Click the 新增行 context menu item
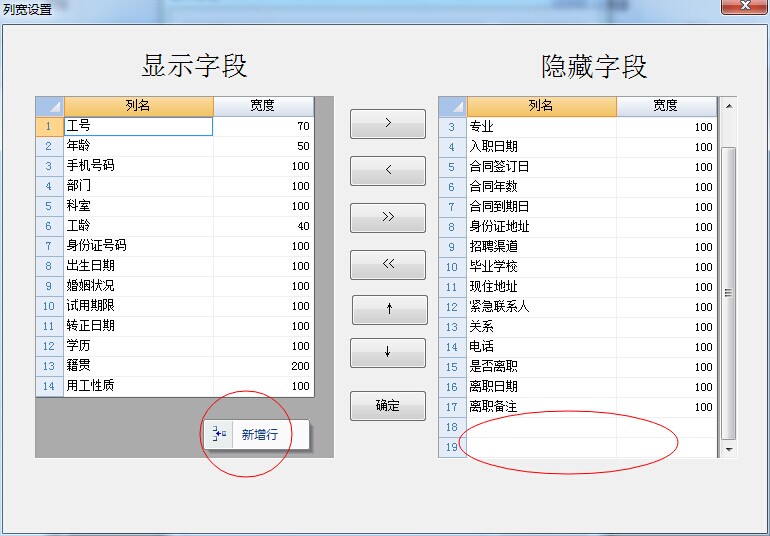Screen dimensions: 770x536 pyautogui.click(x=257, y=434)
